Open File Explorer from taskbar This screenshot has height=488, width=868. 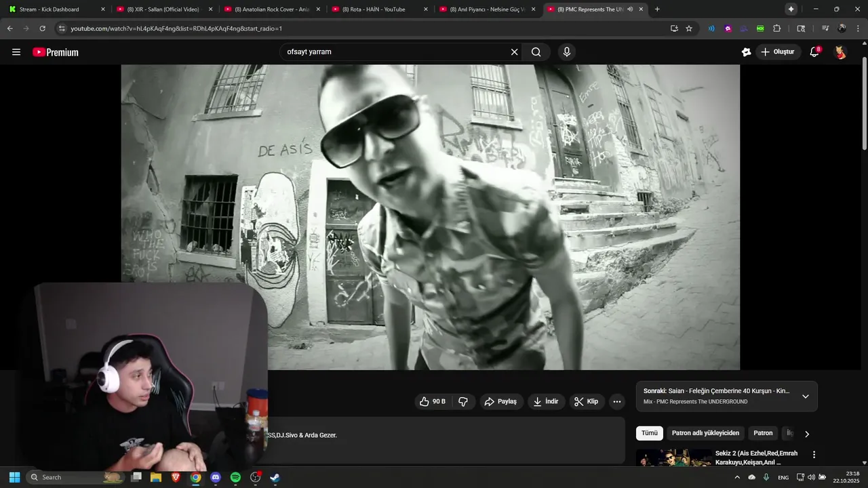pyautogui.click(x=156, y=477)
